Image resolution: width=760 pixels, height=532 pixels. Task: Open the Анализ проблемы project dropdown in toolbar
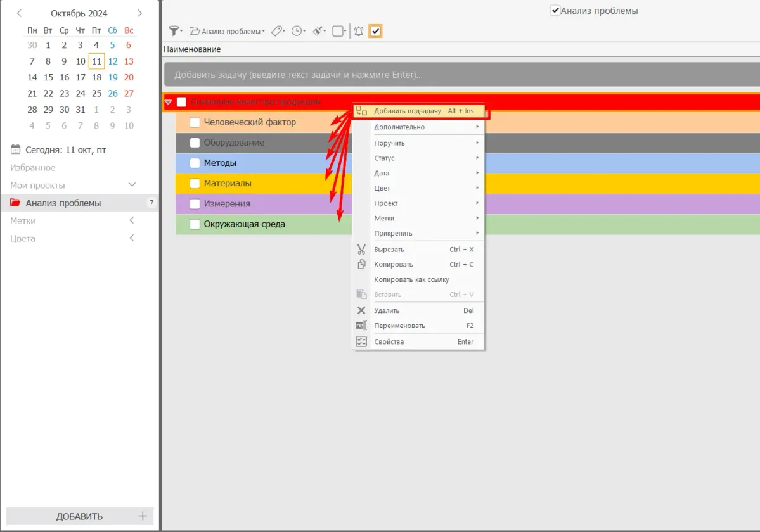click(x=227, y=32)
